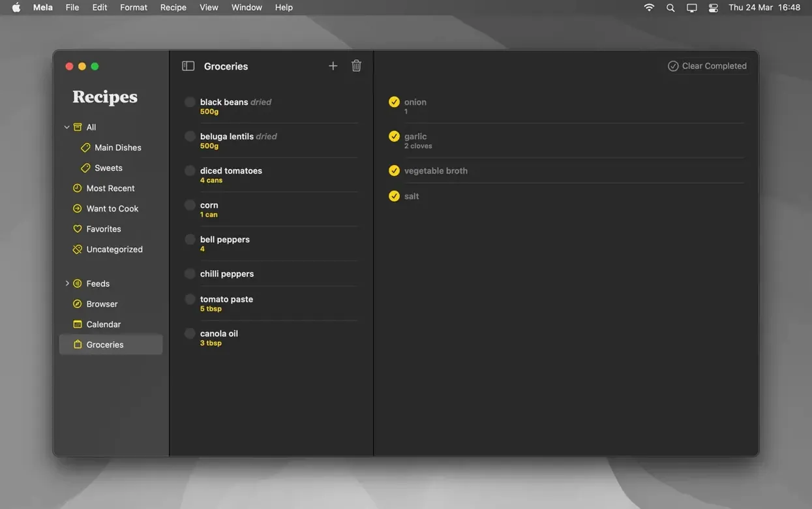Select Groceries in the sidebar
The height and width of the screenshot is (509, 812).
click(x=111, y=345)
